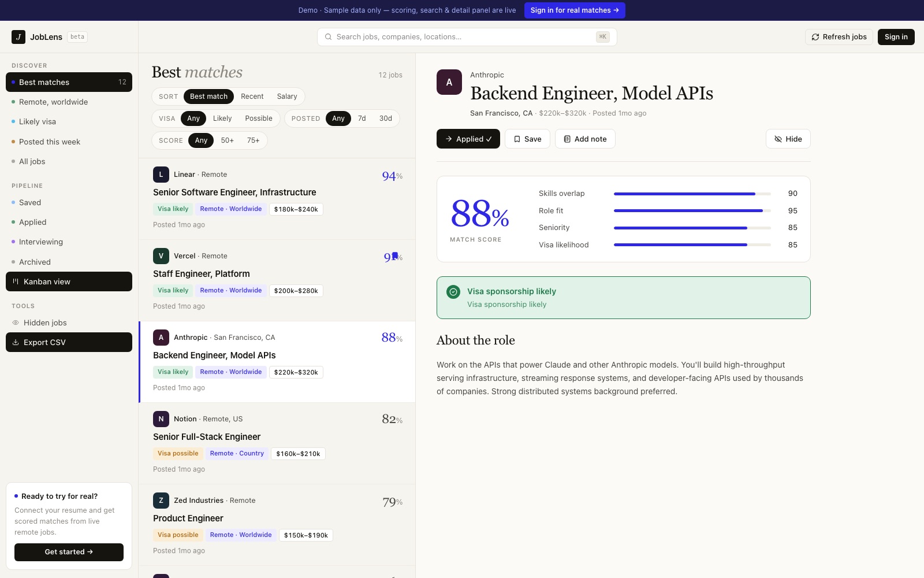Open Remote, worldwide list
This screenshot has width=924, height=578.
[69, 102]
